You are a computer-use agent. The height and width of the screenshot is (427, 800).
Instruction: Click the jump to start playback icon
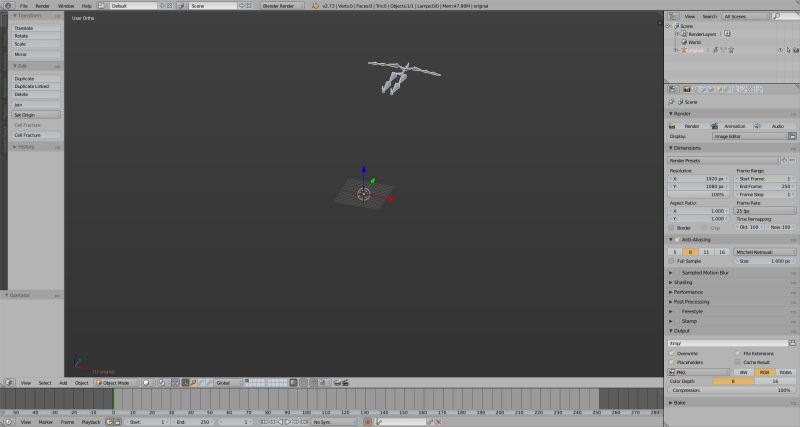264,422
